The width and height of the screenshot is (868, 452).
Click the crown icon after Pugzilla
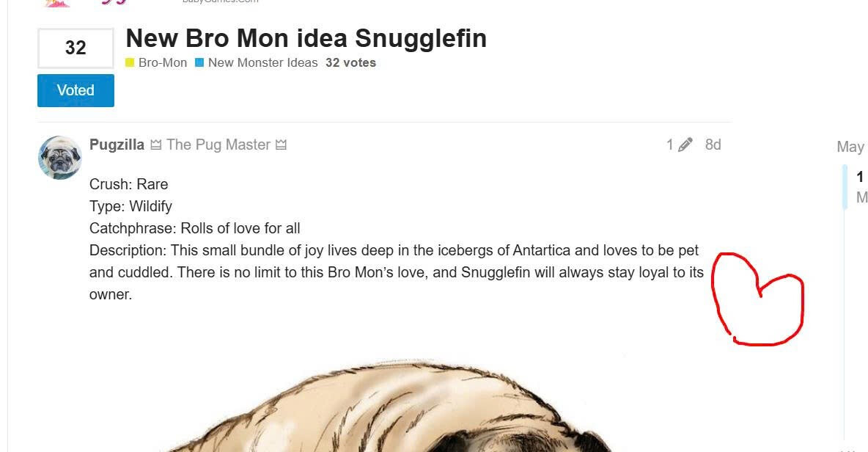tap(156, 145)
